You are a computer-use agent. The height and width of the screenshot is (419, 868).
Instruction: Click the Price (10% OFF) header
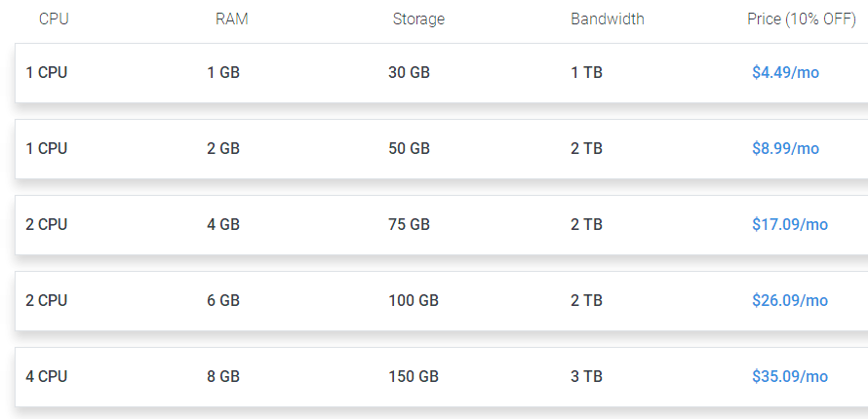[801, 19]
